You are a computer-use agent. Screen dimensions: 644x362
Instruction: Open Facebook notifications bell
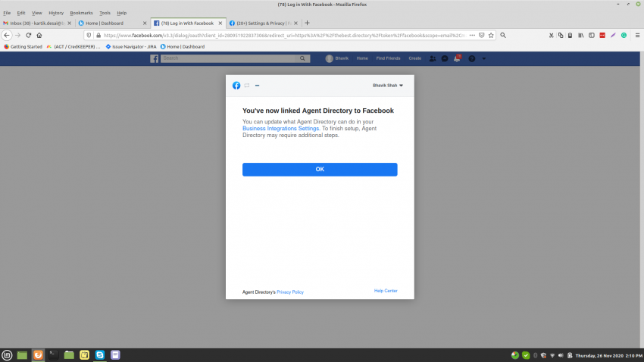coord(457,58)
